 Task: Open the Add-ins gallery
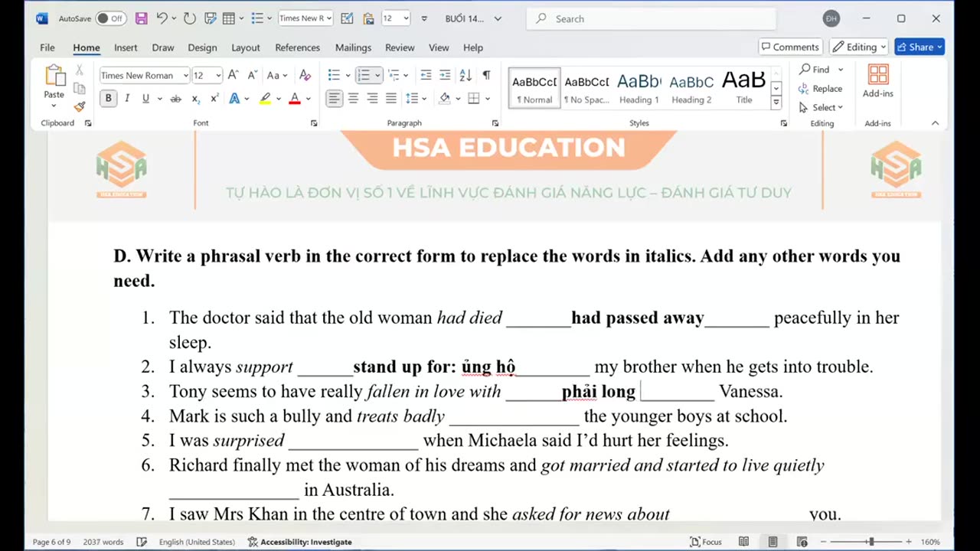coord(878,82)
